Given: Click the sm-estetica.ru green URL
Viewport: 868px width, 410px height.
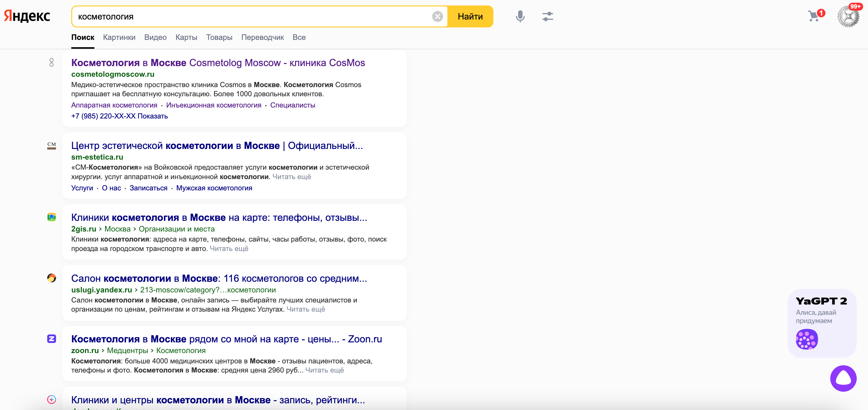Looking at the screenshot, I should coord(97,157).
